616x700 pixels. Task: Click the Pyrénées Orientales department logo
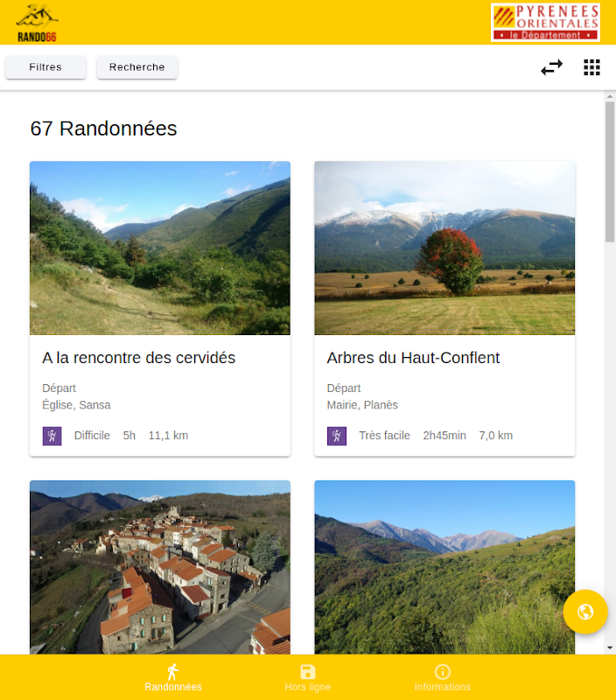tap(545, 23)
